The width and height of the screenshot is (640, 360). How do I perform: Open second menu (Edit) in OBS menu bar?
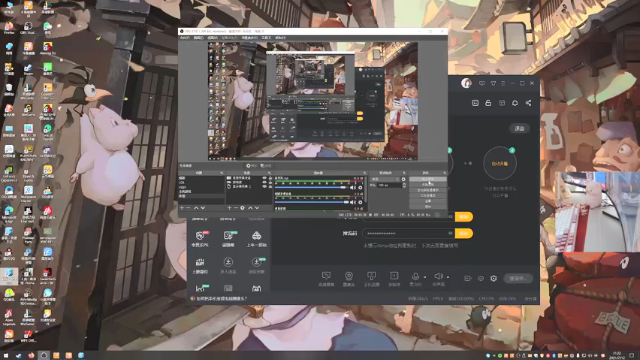coord(198,38)
